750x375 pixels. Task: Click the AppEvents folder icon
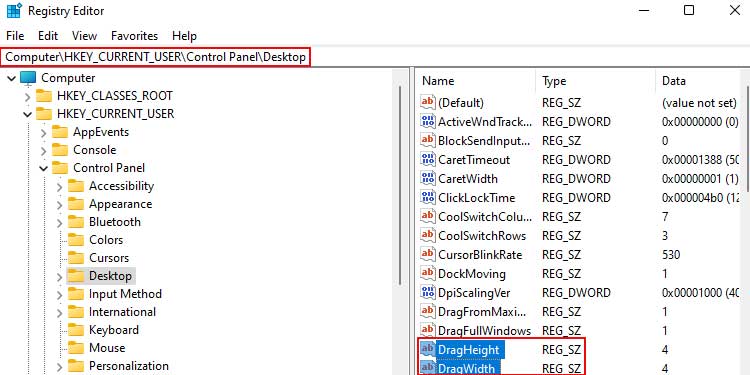pyautogui.click(x=60, y=132)
